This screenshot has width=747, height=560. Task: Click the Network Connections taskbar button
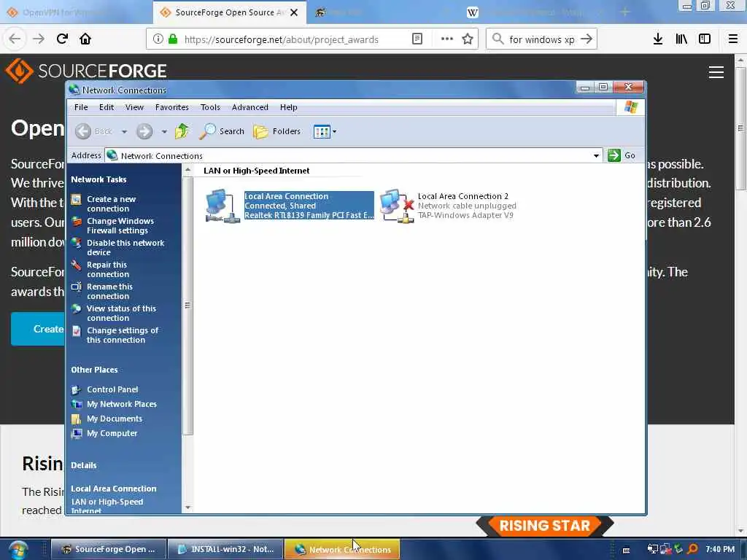coord(342,549)
